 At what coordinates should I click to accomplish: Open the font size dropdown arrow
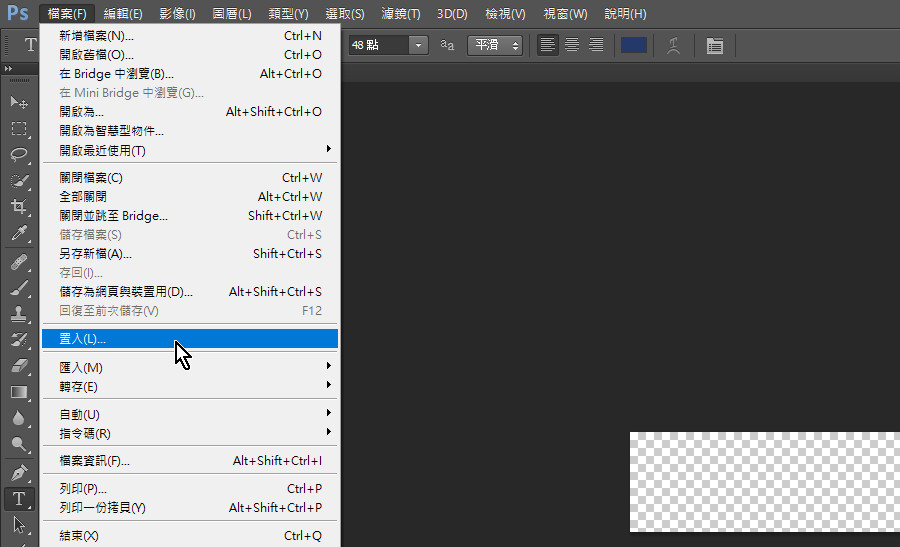point(418,45)
